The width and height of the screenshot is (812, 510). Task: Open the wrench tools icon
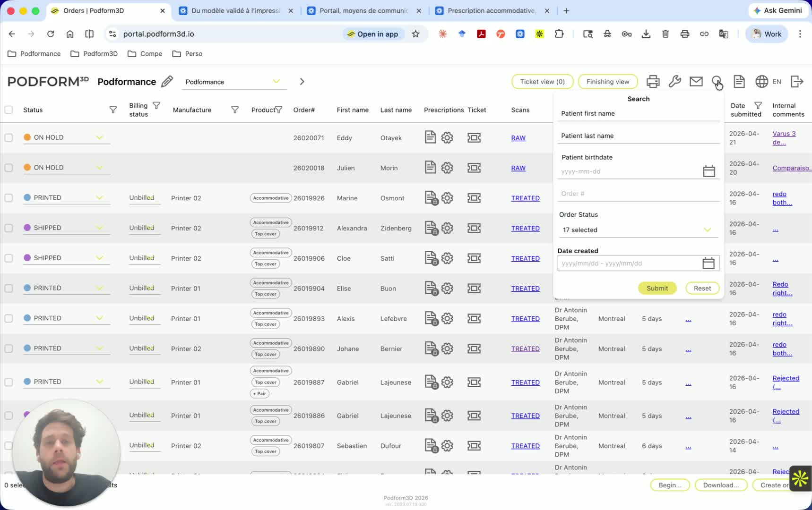point(675,82)
